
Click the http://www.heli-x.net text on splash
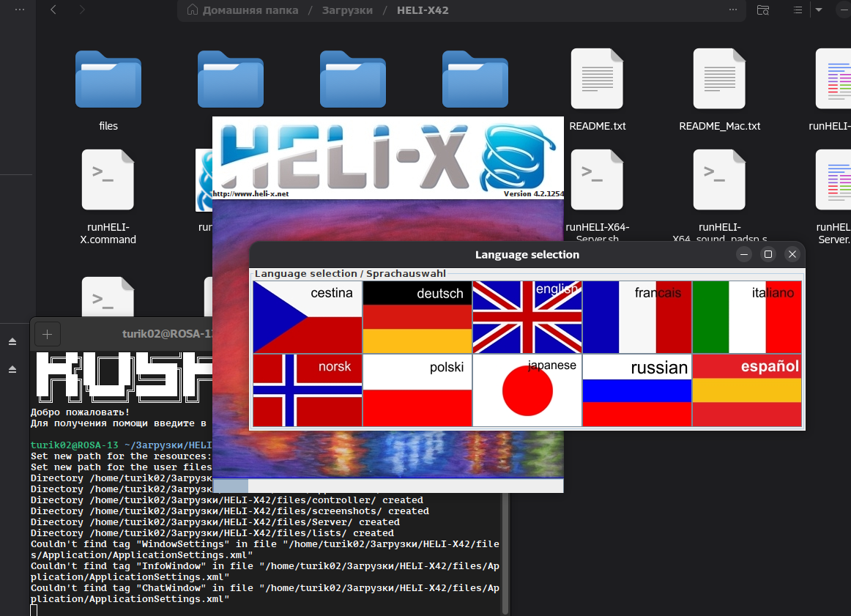click(x=250, y=194)
